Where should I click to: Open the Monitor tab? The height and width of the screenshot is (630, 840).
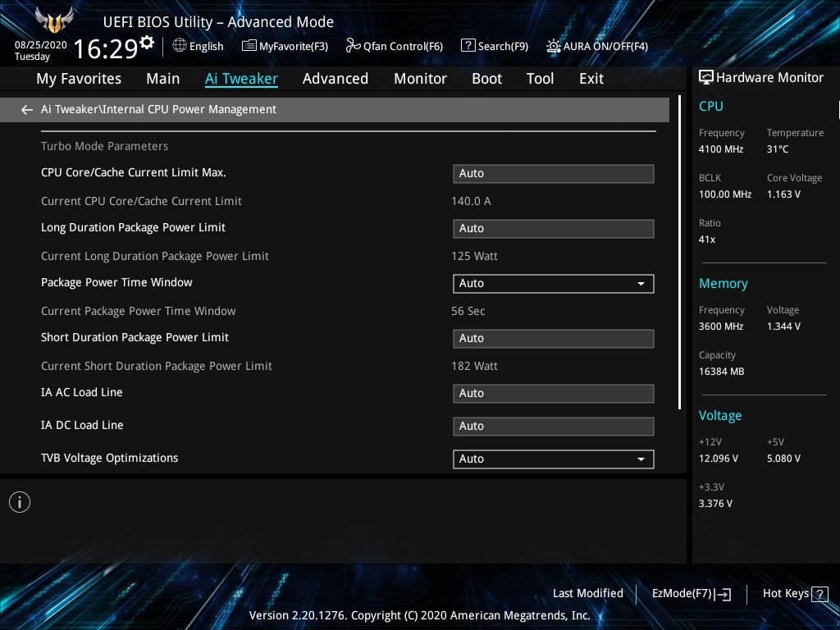[421, 79]
